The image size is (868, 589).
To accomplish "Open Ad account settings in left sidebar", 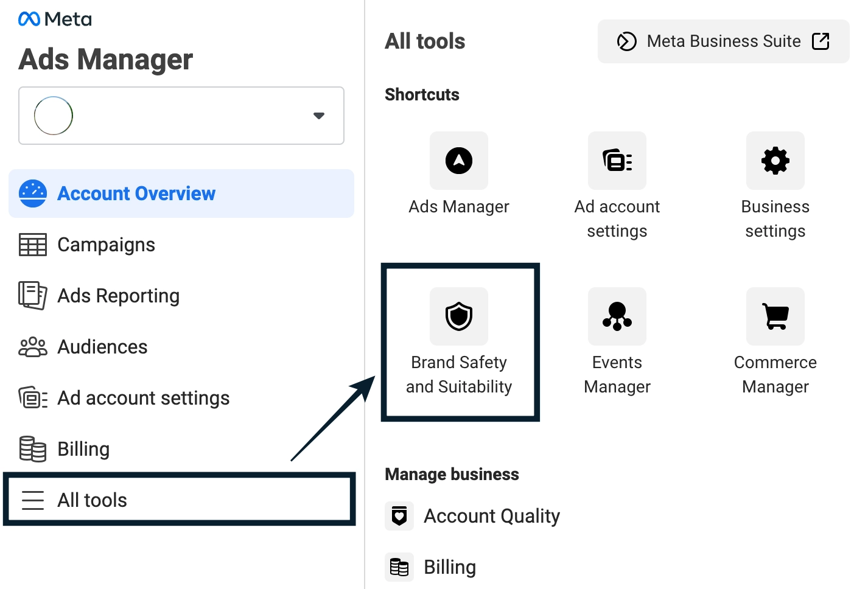I will (x=143, y=398).
